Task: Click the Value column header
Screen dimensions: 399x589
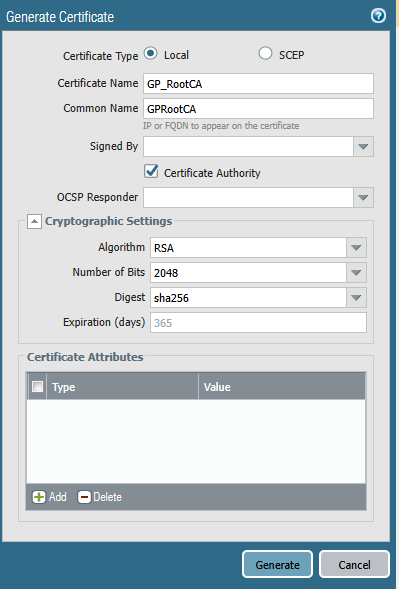Action: 282,387
